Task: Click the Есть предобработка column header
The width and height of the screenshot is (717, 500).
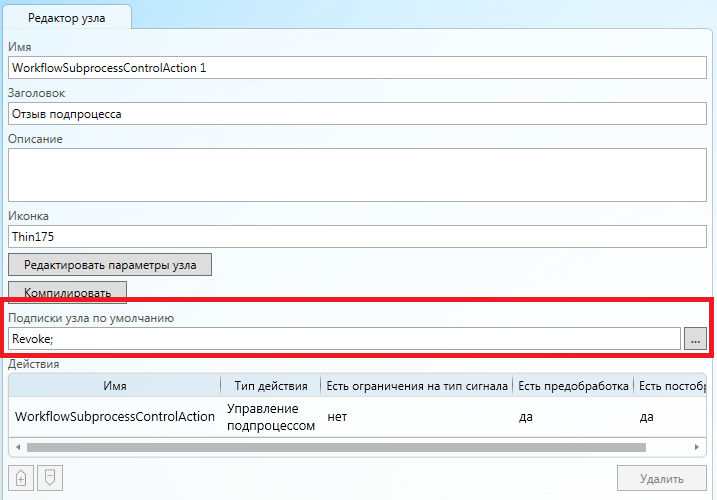Action: (573, 386)
